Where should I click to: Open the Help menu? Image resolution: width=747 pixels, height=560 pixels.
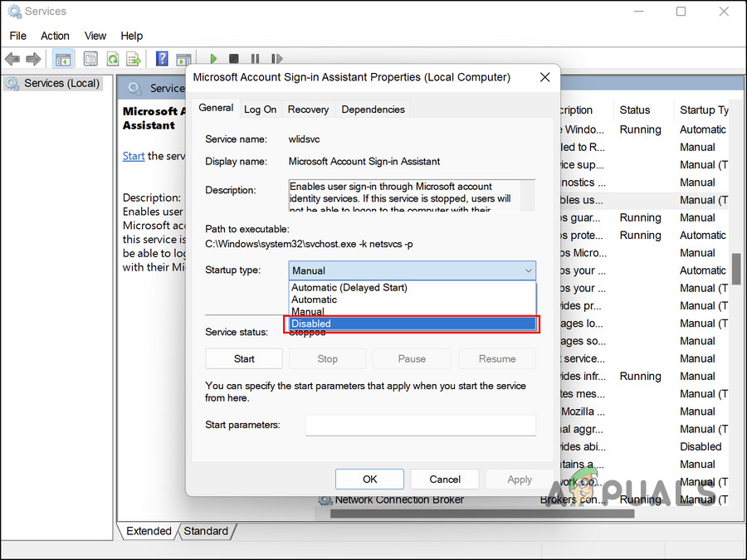[131, 36]
